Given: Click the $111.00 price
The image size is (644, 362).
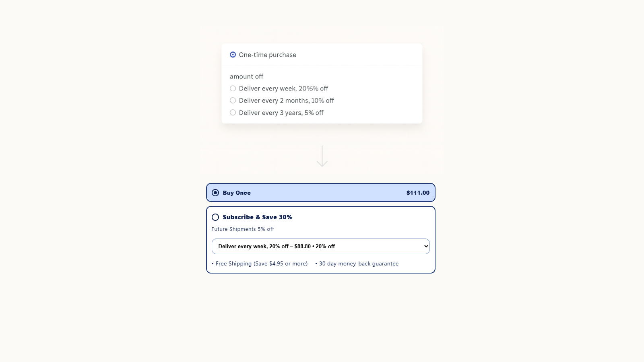Looking at the screenshot, I should coord(418,193).
